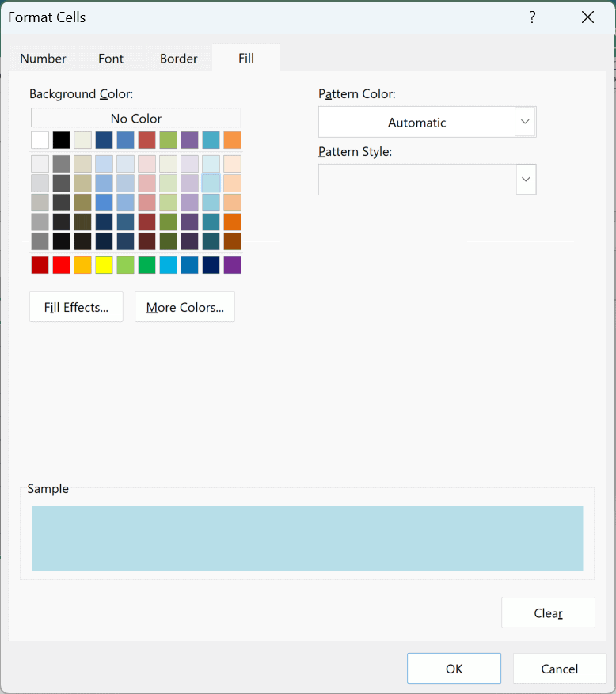Go to the Border tab
This screenshot has height=694, width=616.
click(178, 58)
